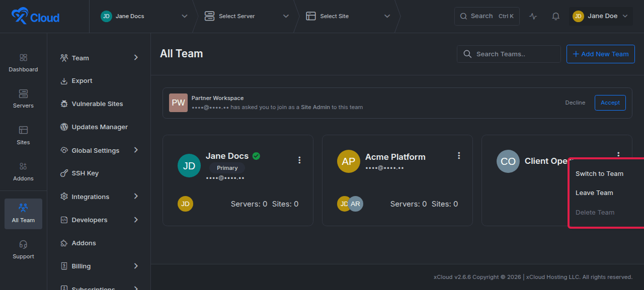The height and width of the screenshot is (290, 644).
Task: Expand the Integrations submenu
Action: point(136,197)
